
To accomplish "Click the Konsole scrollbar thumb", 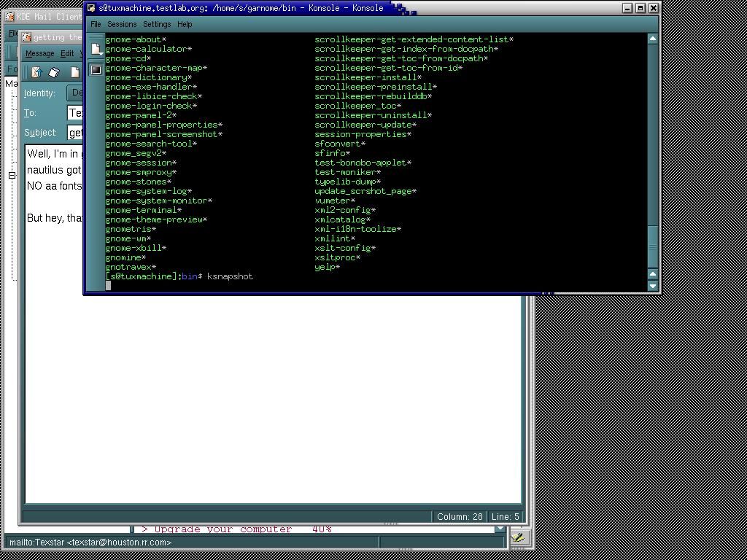I will tap(653, 246).
